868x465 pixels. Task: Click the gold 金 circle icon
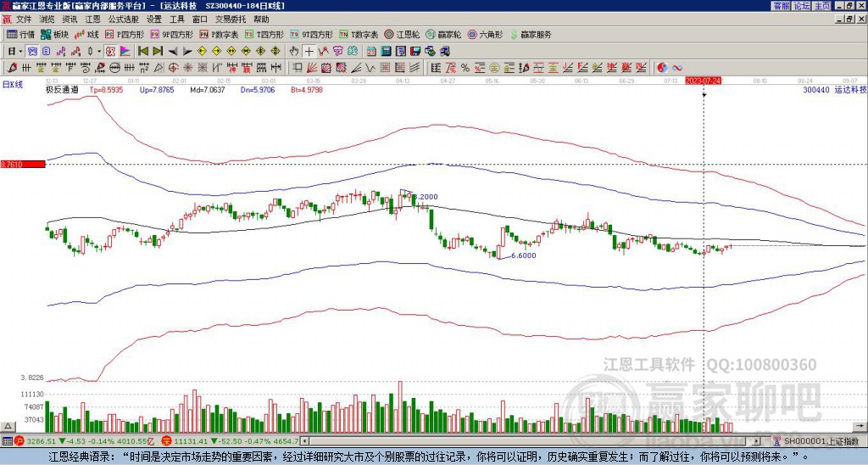(x=494, y=68)
